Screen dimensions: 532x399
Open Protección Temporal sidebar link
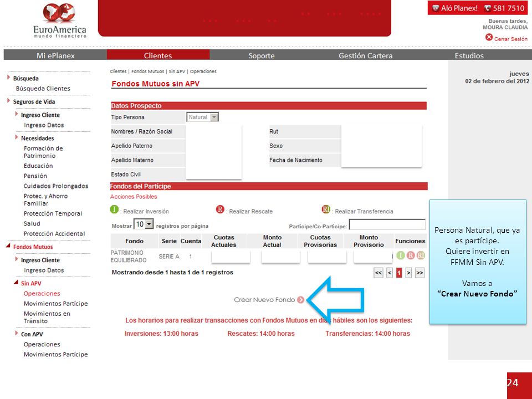pyautogui.click(x=53, y=214)
